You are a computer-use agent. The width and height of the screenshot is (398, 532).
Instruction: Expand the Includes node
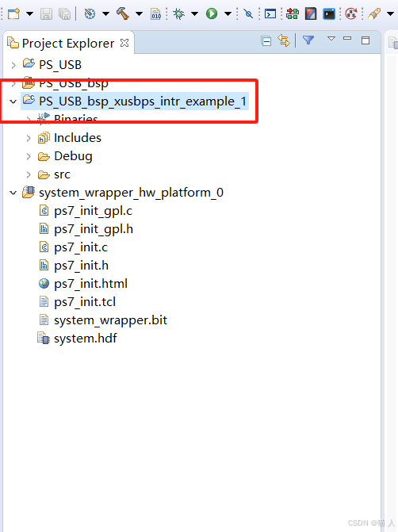tap(29, 138)
